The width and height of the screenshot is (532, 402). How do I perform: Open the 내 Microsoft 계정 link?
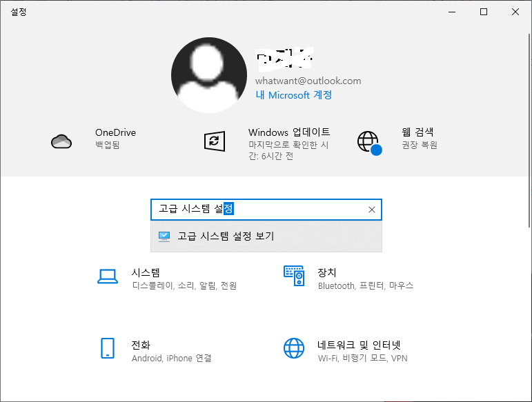click(x=293, y=95)
